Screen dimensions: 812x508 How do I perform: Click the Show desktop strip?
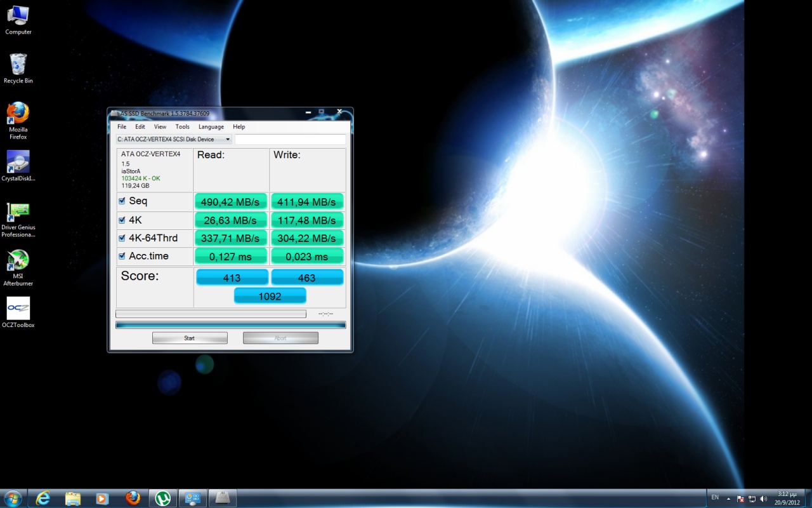tap(808, 498)
